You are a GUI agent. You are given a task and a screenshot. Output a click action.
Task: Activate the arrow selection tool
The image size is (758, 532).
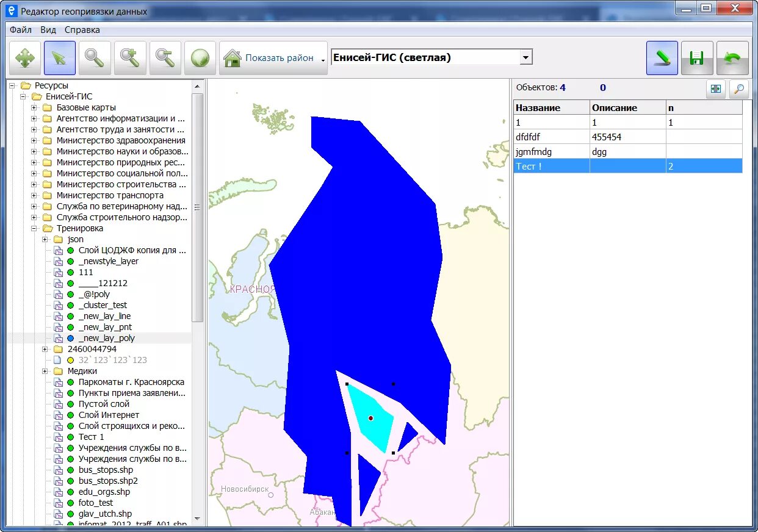[x=60, y=58]
